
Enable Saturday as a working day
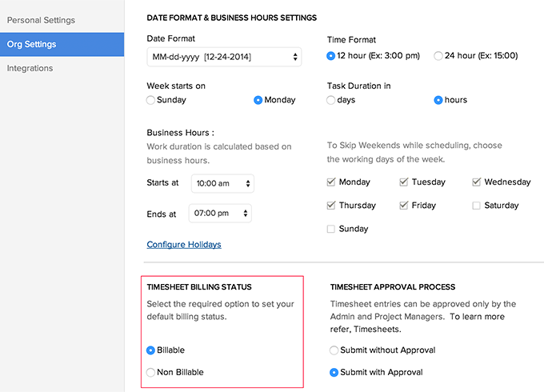(x=477, y=206)
